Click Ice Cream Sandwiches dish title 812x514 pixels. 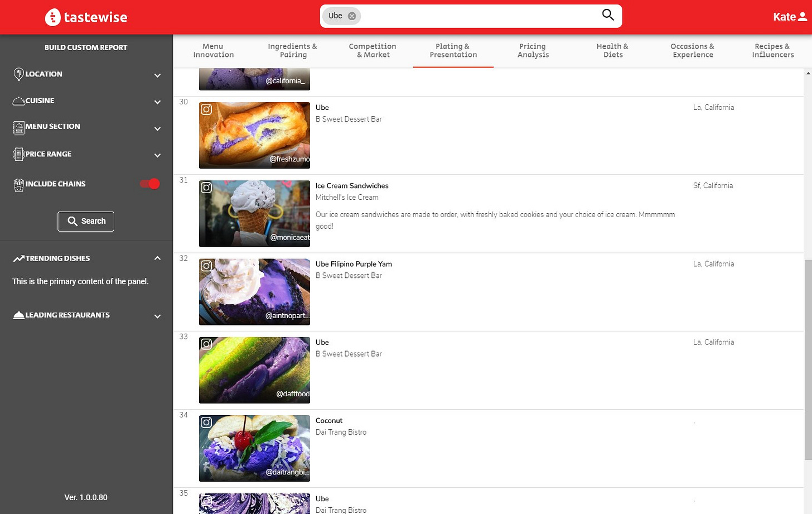(352, 186)
